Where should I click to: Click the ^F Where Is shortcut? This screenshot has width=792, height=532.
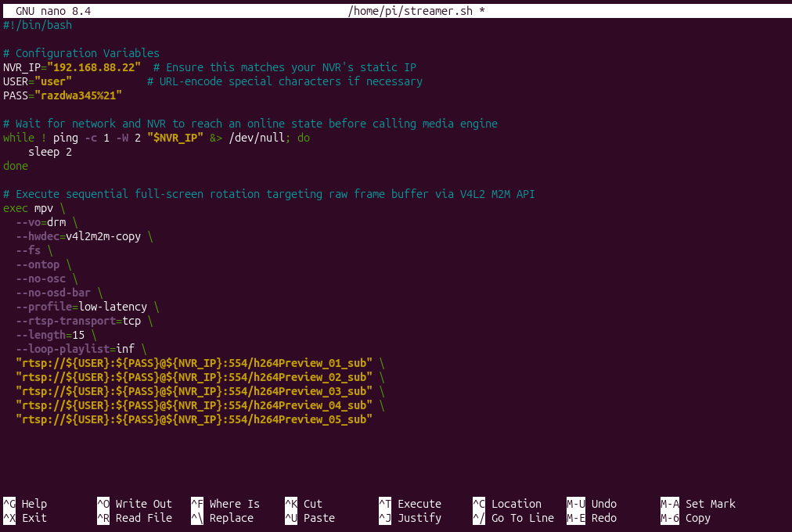[225, 504]
